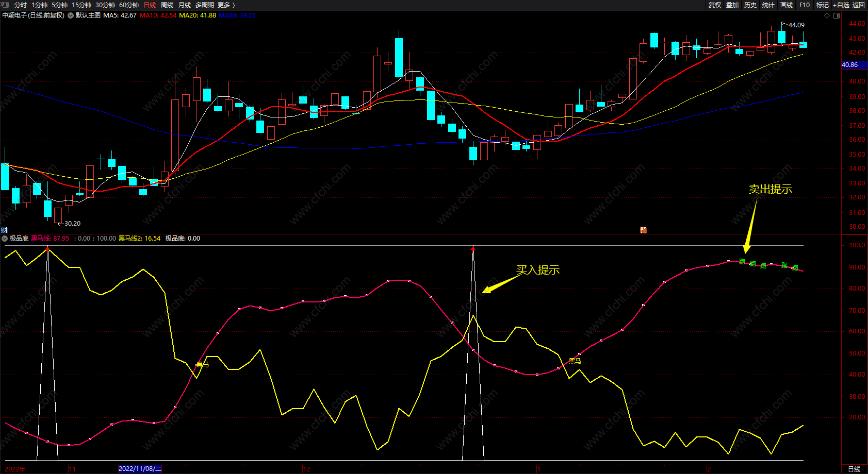Click the MA5: 42.67 label
This screenshot has width=868, height=474.
pyautogui.click(x=120, y=15)
